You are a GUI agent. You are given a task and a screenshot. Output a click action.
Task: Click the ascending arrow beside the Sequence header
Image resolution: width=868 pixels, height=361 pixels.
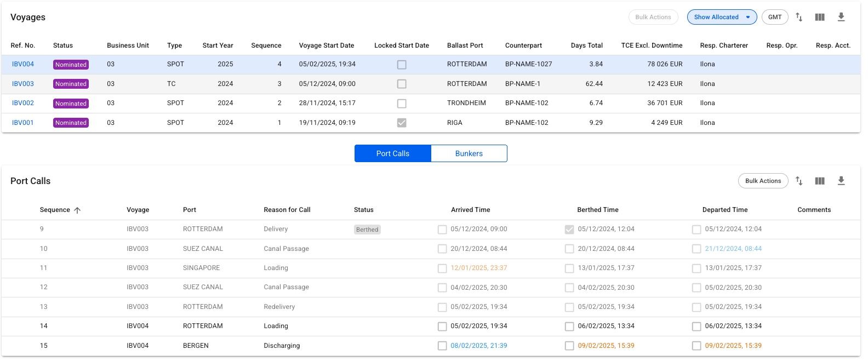point(77,210)
